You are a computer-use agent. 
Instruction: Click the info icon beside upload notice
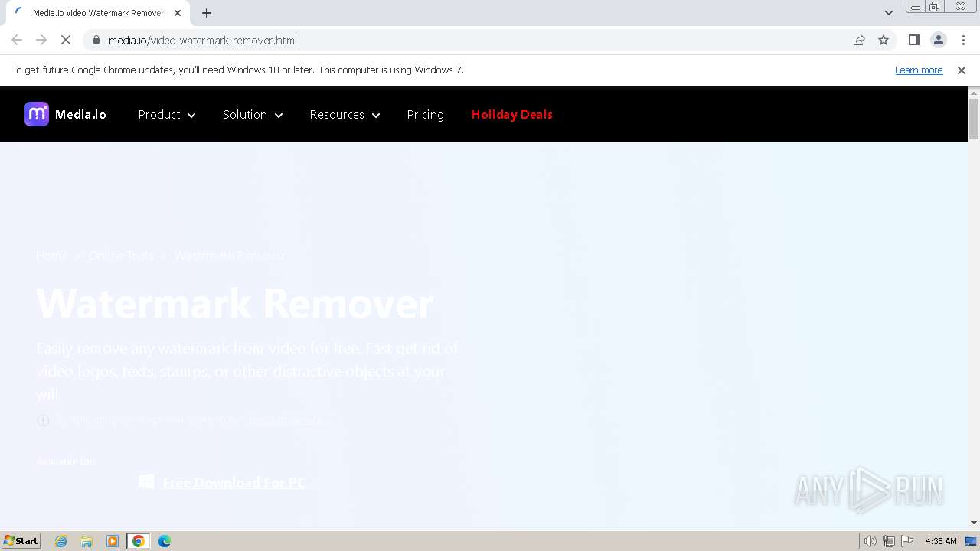click(x=43, y=420)
